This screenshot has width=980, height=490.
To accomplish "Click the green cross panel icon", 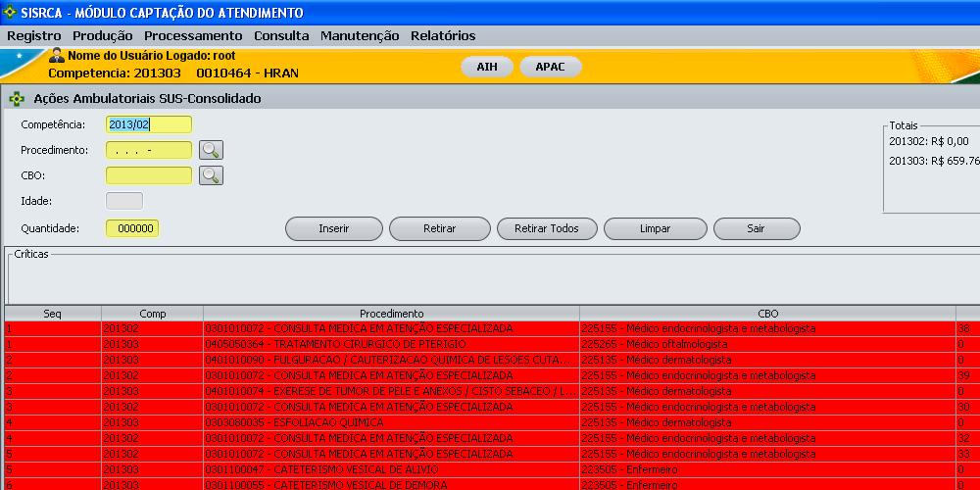I will [17, 99].
